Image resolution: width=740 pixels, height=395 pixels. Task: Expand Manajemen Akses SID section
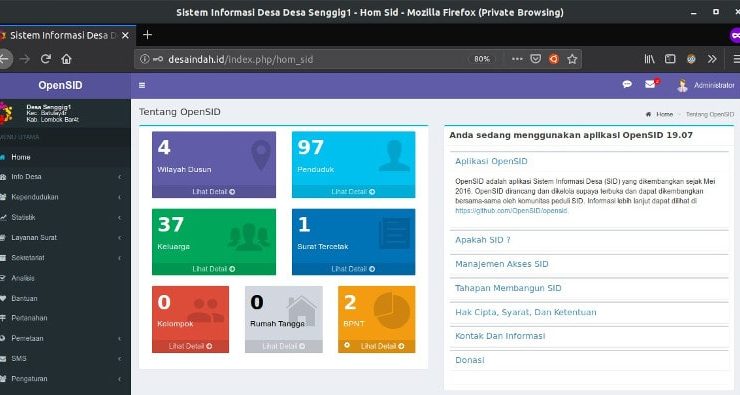pos(501,264)
